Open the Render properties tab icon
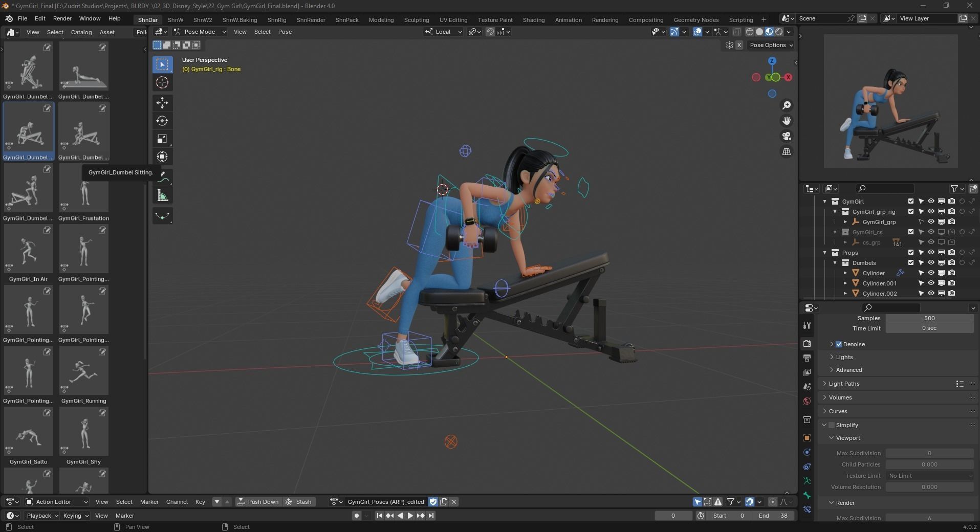 pyautogui.click(x=807, y=343)
